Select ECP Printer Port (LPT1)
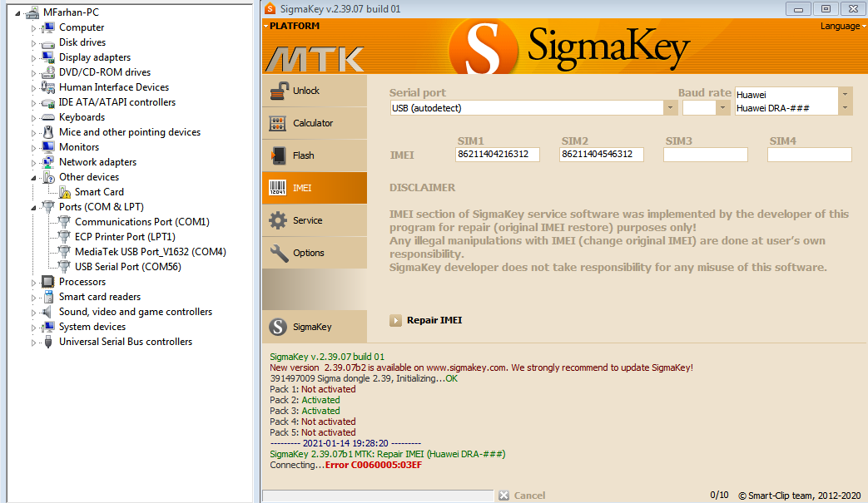868x503 pixels. pos(125,237)
